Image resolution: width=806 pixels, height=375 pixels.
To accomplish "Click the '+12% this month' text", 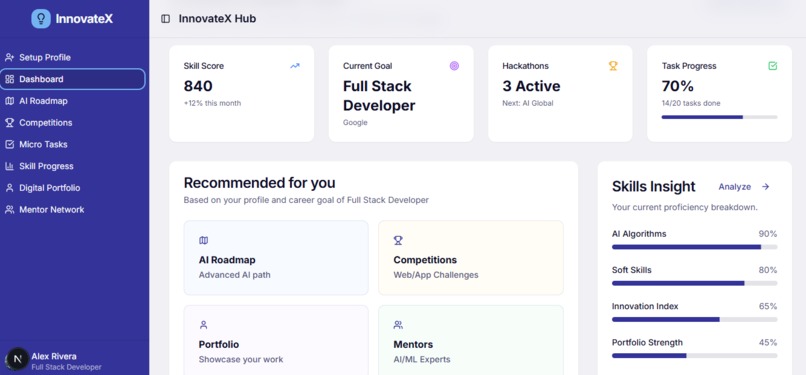I will [x=212, y=103].
